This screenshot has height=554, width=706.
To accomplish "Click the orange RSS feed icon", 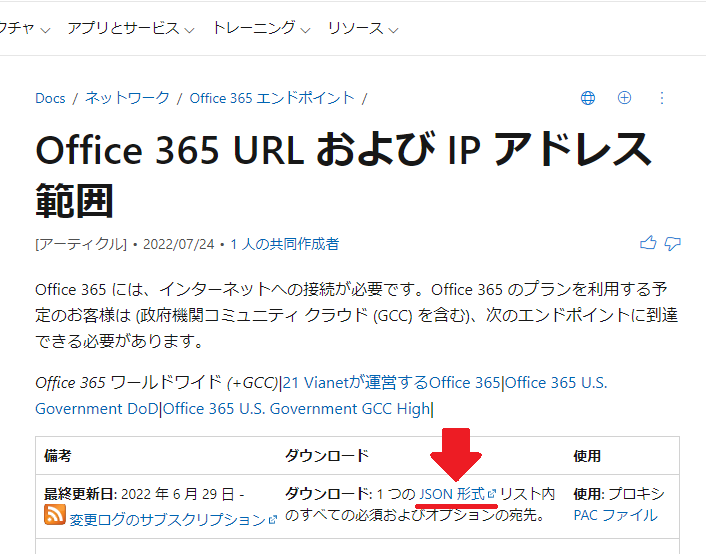I will (55, 515).
